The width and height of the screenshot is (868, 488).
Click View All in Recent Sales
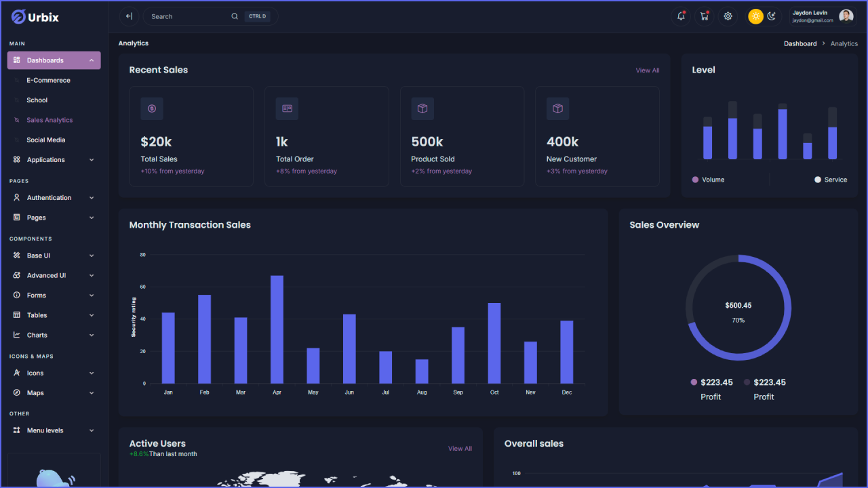point(647,70)
